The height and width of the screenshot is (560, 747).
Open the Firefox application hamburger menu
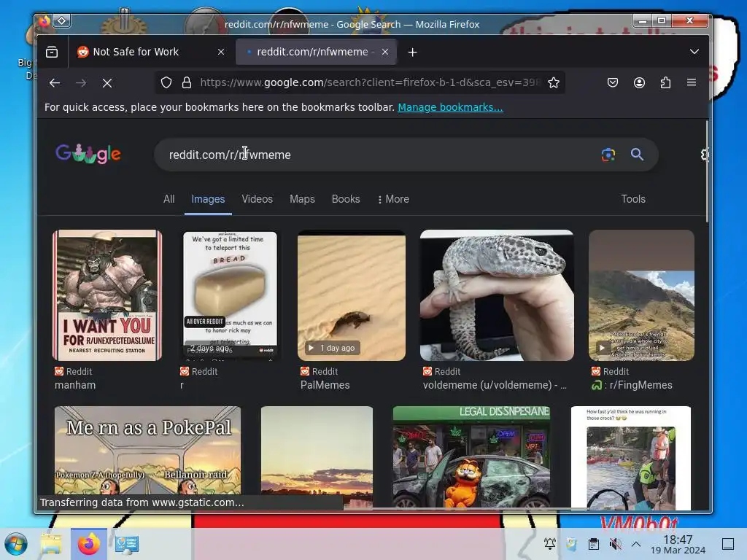[692, 83]
